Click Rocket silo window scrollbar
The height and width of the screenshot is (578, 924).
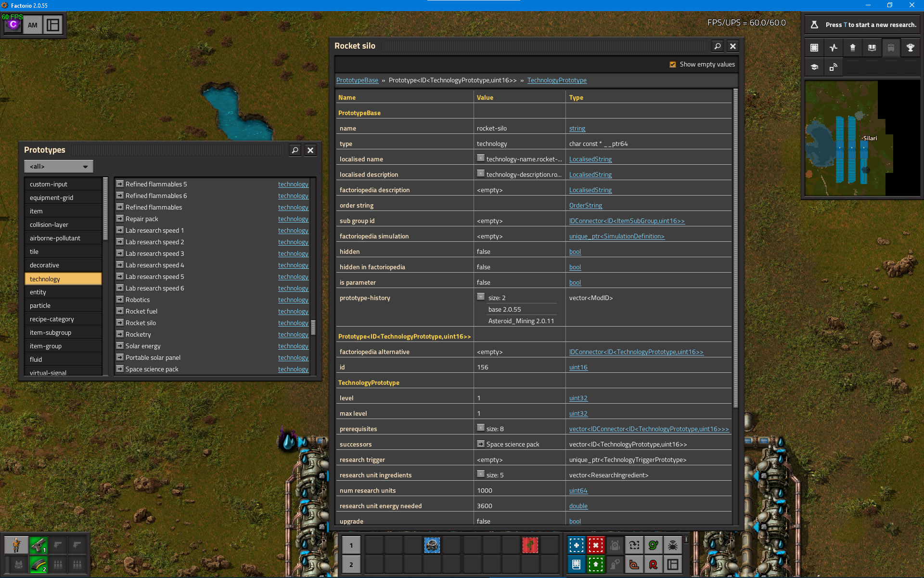(735, 248)
